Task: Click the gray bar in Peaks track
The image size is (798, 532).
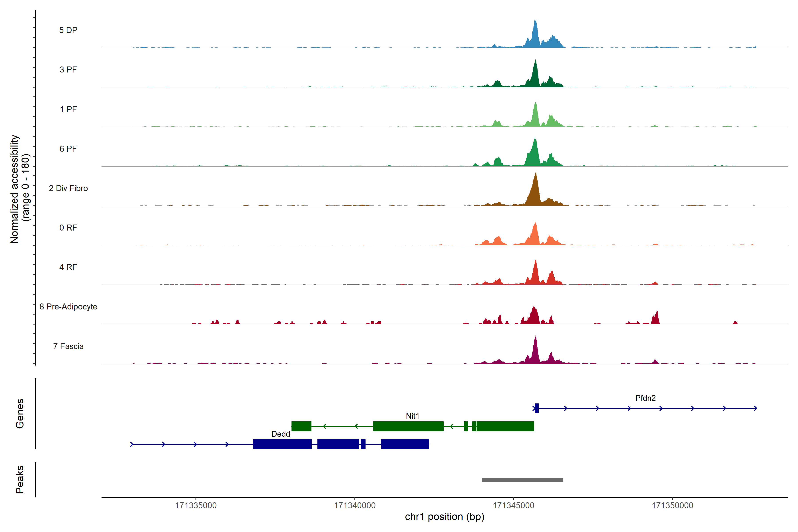Action: point(522,480)
